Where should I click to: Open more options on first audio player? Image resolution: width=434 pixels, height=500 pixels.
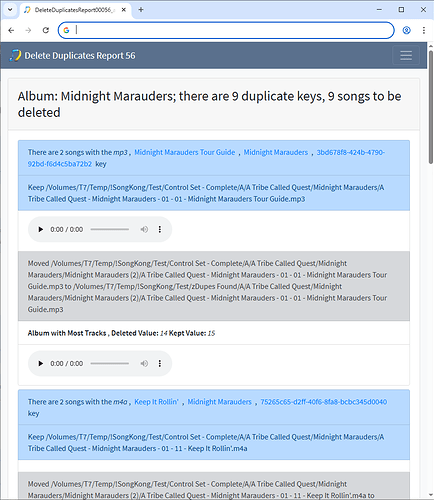(x=160, y=229)
